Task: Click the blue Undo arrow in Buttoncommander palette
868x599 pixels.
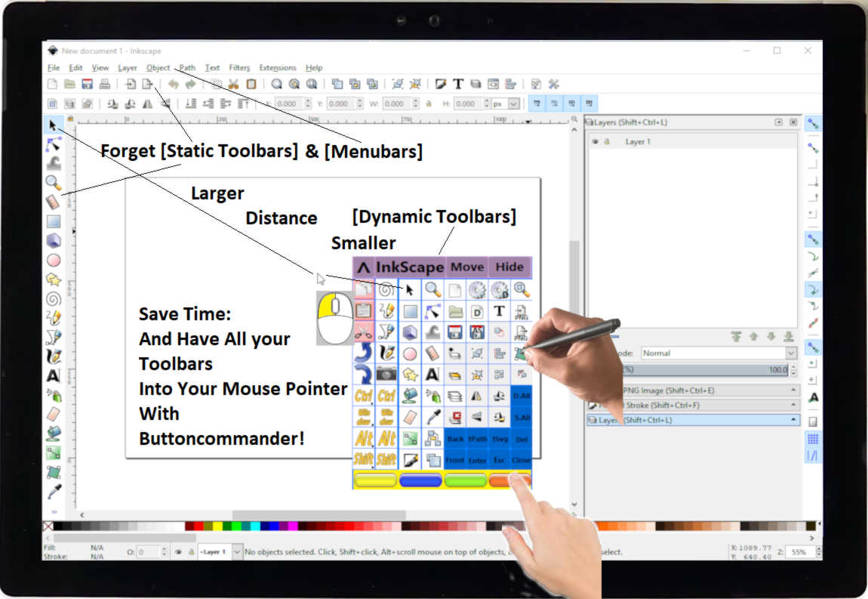Action: (363, 353)
